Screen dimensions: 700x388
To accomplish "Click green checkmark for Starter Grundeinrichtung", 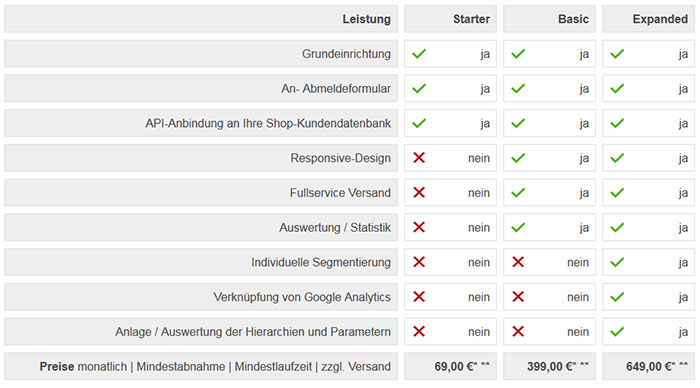I will (419, 54).
